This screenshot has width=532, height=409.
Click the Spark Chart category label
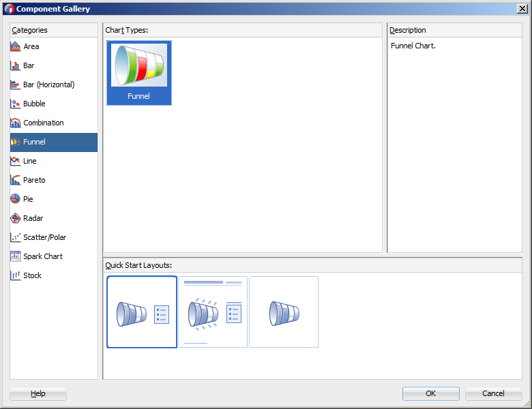43,256
